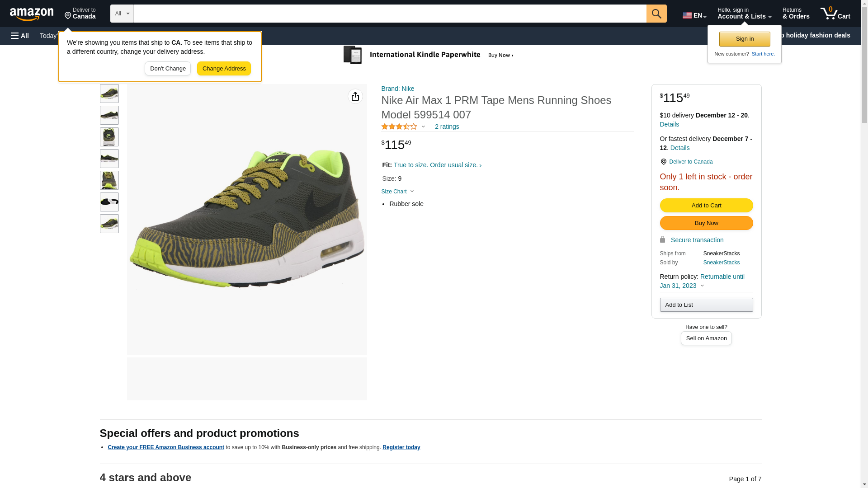The height and width of the screenshot is (488, 868).
Task: Click Change Address in the popup
Action: point(224,69)
